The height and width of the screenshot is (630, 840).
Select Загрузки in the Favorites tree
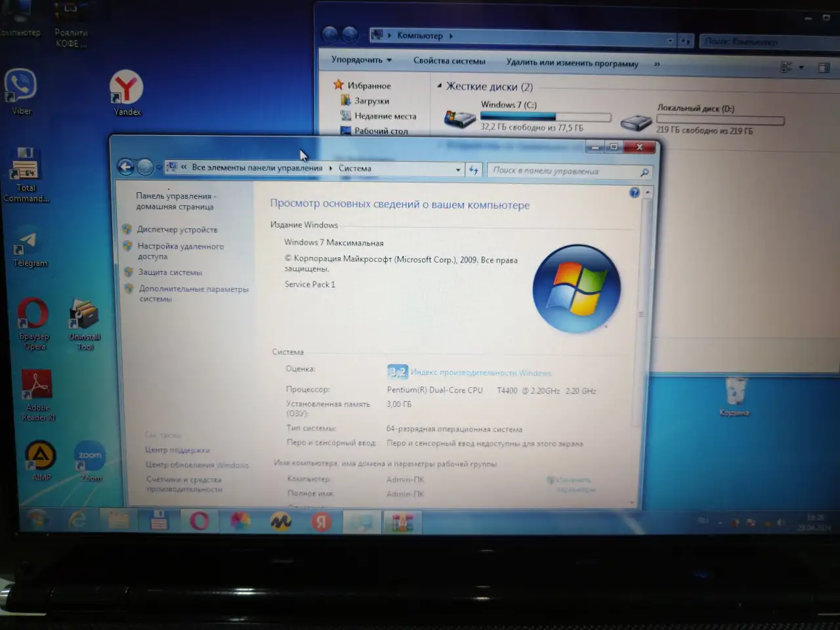pyautogui.click(x=371, y=101)
